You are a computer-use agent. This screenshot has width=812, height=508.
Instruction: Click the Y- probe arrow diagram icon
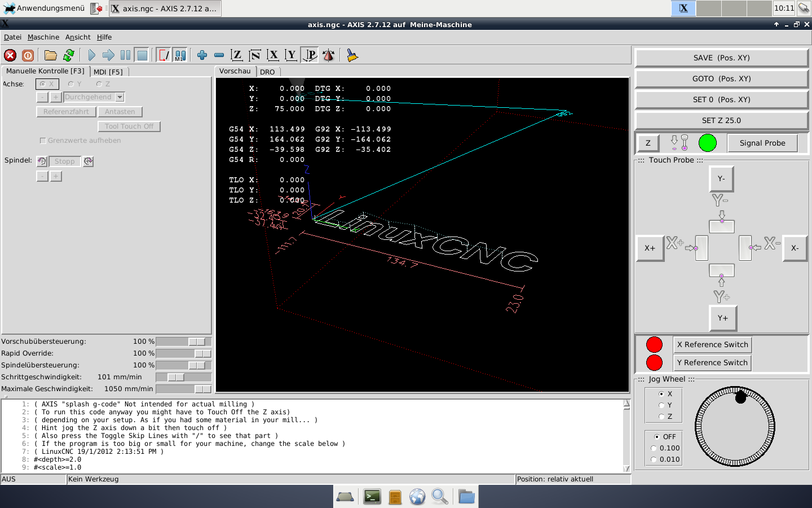tap(721, 214)
